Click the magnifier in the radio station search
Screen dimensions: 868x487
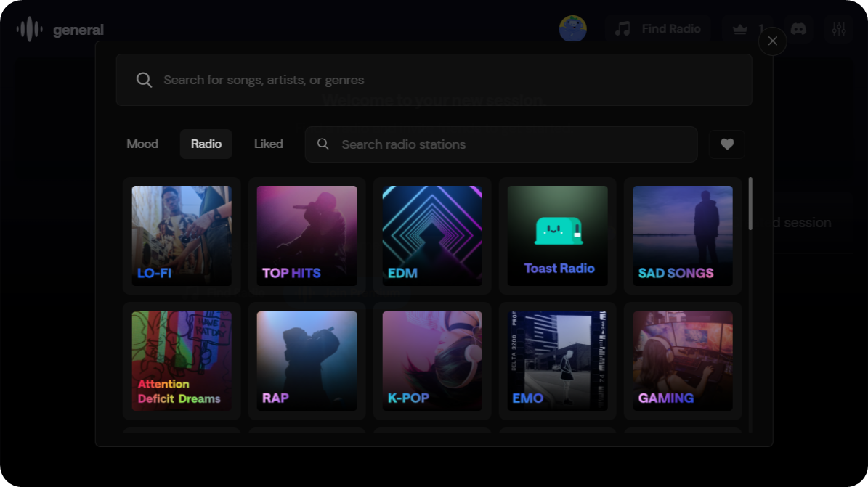(323, 144)
